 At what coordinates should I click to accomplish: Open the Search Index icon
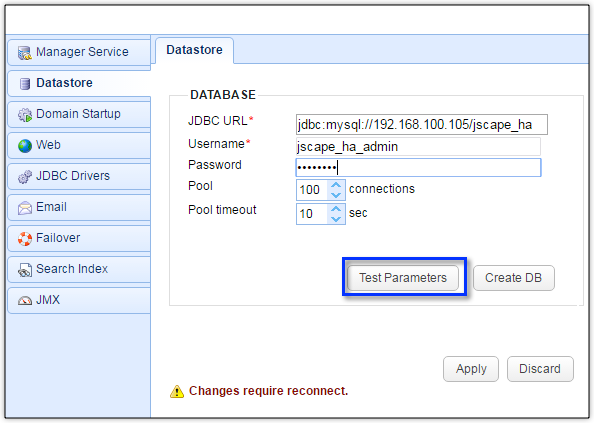25,270
